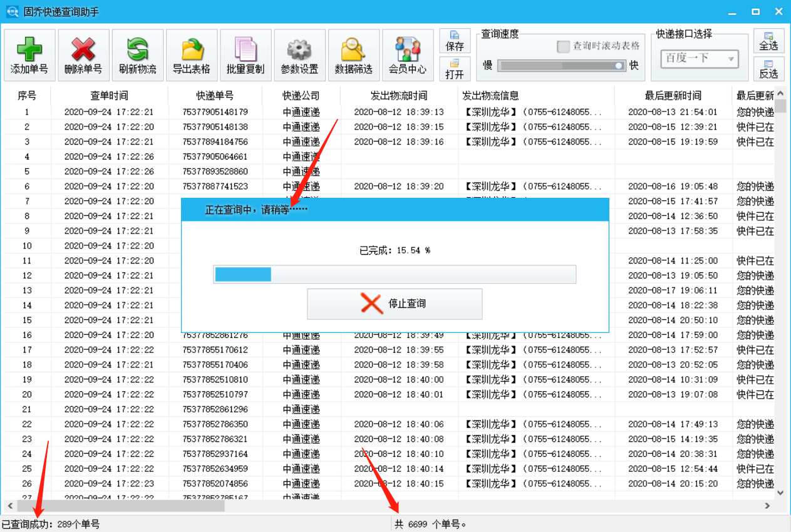Image resolution: width=791 pixels, height=532 pixels.
Task: Select tracking number 75377852074856
Action: tap(215, 484)
